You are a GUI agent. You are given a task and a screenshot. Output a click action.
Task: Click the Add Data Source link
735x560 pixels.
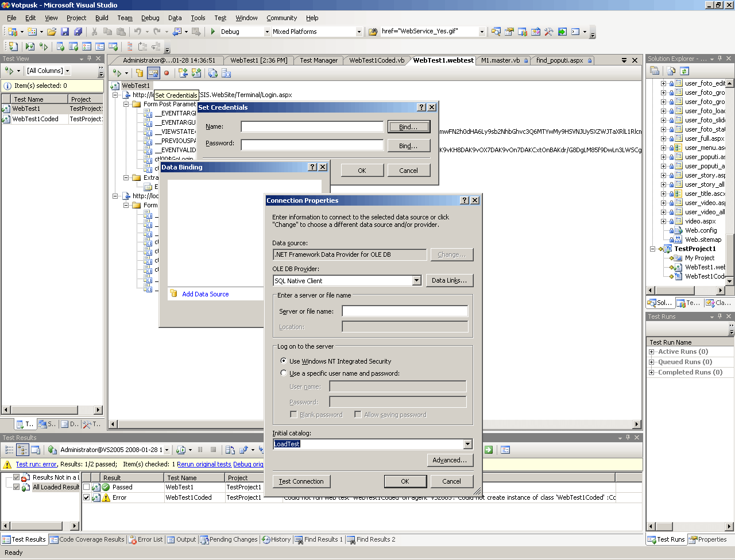[x=205, y=294]
